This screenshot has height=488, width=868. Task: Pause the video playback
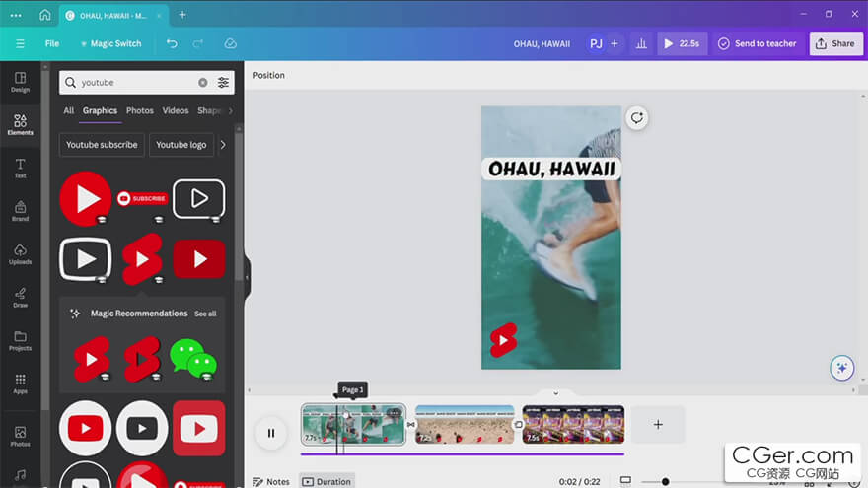270,433
